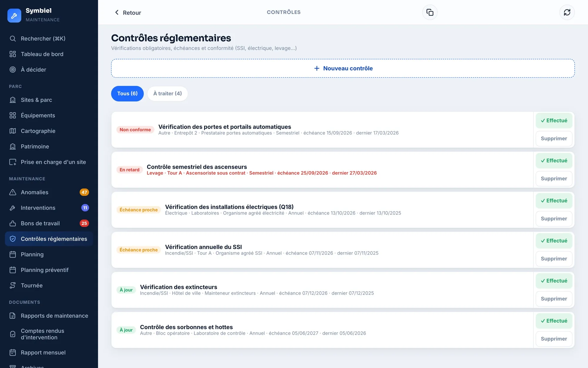
Task: Open Équipements in the sidebar
Action: click(x=49, y=115)
